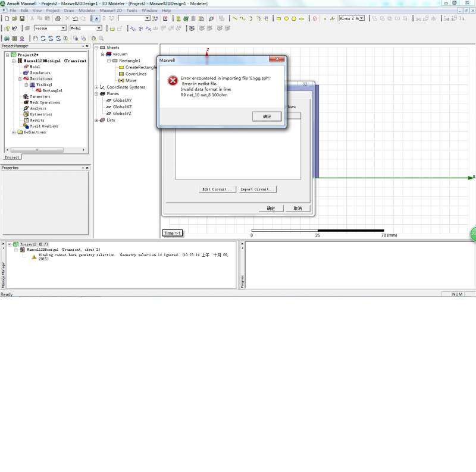The height and width of the screenshot is (472, 476).
Task: Select the Boundaries tree item
Action: point(37,73)
